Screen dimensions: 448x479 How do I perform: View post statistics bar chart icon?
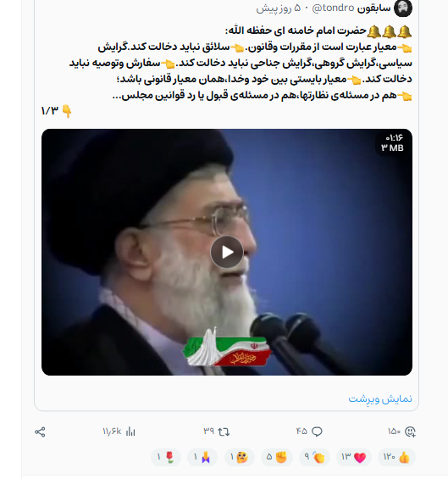(x=130, y=432)
